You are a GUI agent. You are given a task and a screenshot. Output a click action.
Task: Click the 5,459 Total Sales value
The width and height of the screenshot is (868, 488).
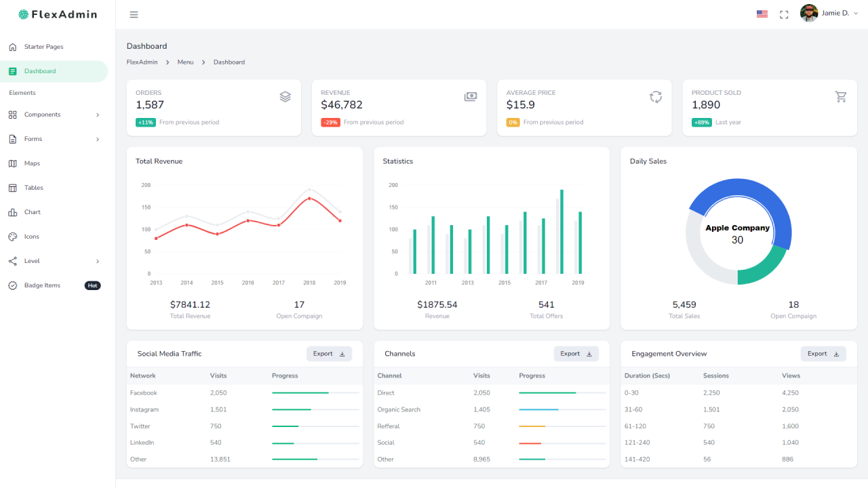click(684, 305)
